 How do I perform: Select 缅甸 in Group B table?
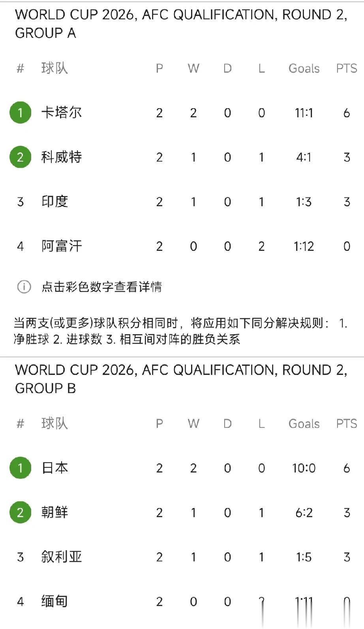point(55,601)
